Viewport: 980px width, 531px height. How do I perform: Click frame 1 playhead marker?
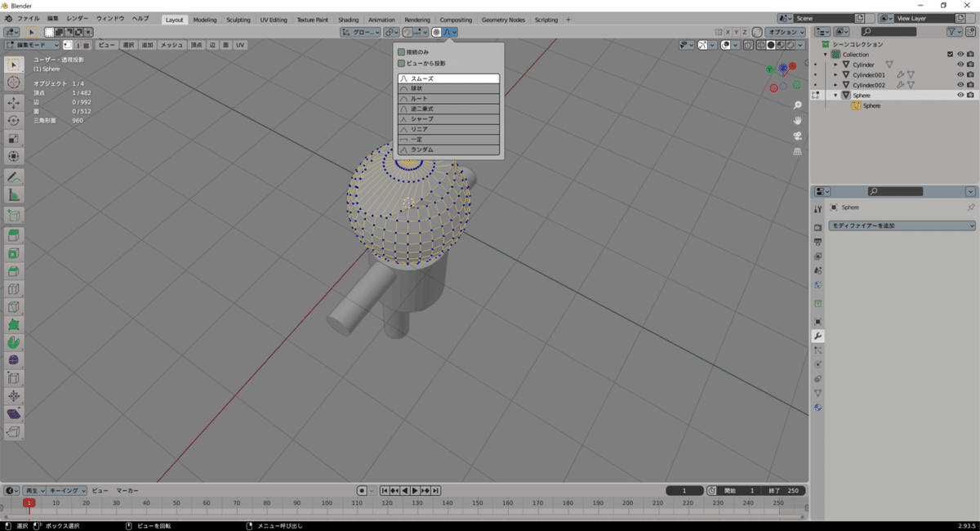point(29,503)
